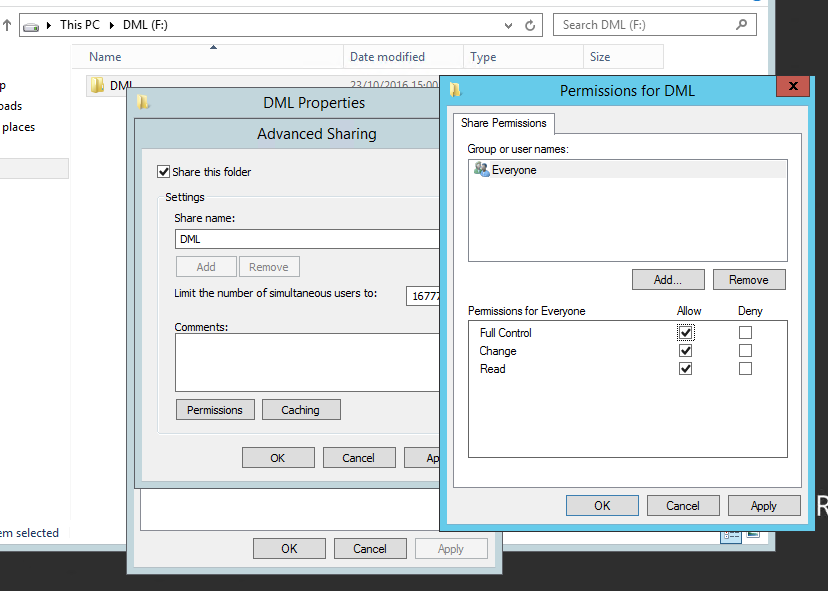Sort by the Date modified column
This screenshot has height=591, width=828.
pos(387,57)
